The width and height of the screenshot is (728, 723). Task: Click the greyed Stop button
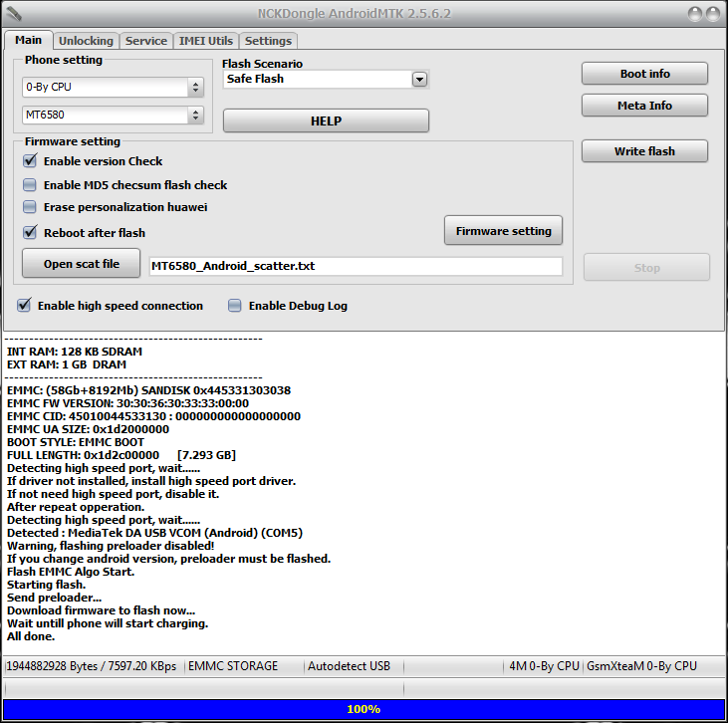pos(646,268)
